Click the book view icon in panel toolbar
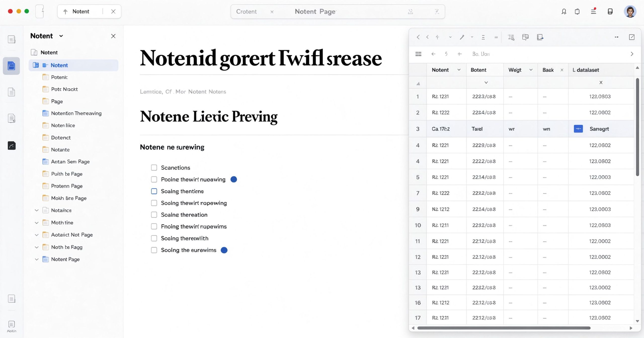This screenshot has width=644, height=338. pyautogui.click(x=525, y=37)
